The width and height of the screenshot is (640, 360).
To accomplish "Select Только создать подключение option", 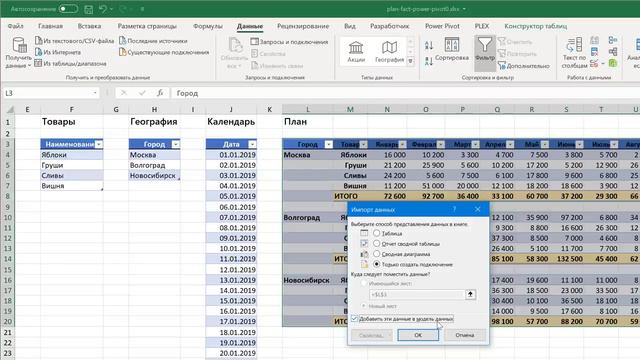I will tap(376, 264).
